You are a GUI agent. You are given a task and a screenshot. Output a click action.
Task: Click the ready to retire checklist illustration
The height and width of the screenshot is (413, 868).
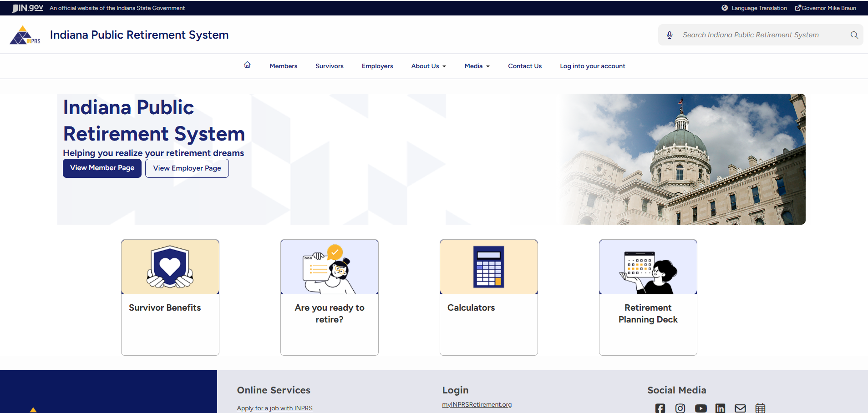[330, 269]
